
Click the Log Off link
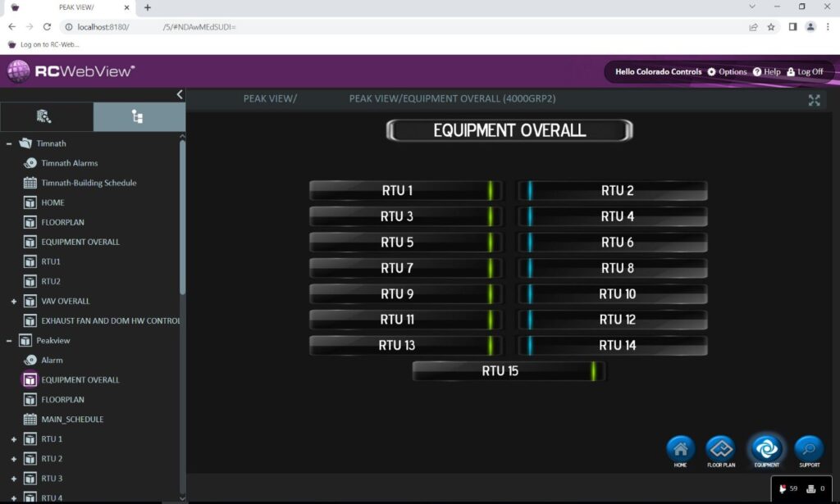[x=805, y=72]
